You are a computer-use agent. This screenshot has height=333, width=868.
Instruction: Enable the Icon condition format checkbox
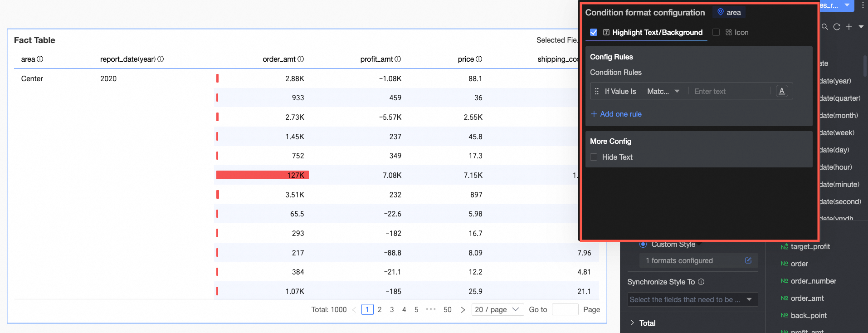pos(716,32)
